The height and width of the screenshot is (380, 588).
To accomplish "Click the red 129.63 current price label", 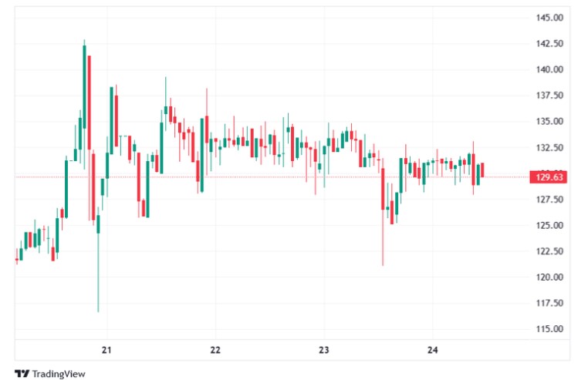I will pyautogui.click(x=546, y=177).
